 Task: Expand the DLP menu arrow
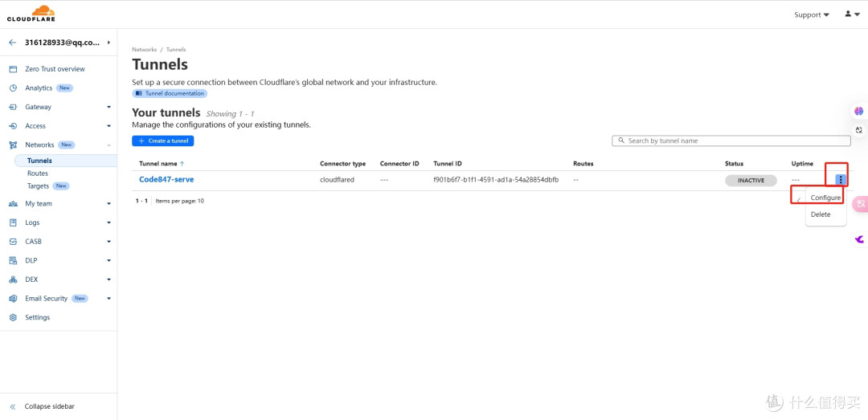coord(109,261)
